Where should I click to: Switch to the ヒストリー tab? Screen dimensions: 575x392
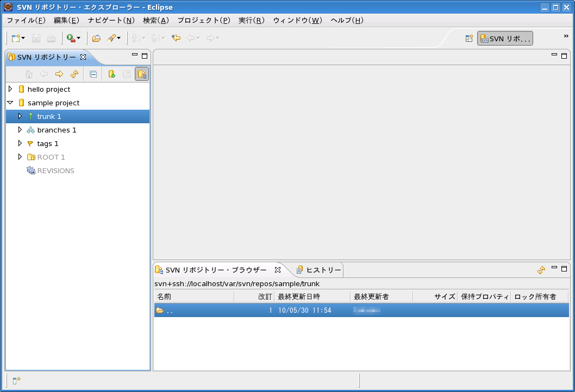click(318, 270)
